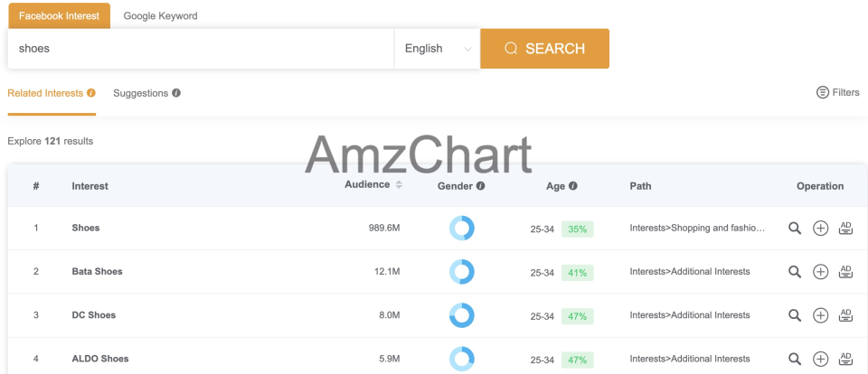Image resolution: width=868 pixels, height=374 pixels.
Task: Click the 41% age badge
Action: point(578,272)
